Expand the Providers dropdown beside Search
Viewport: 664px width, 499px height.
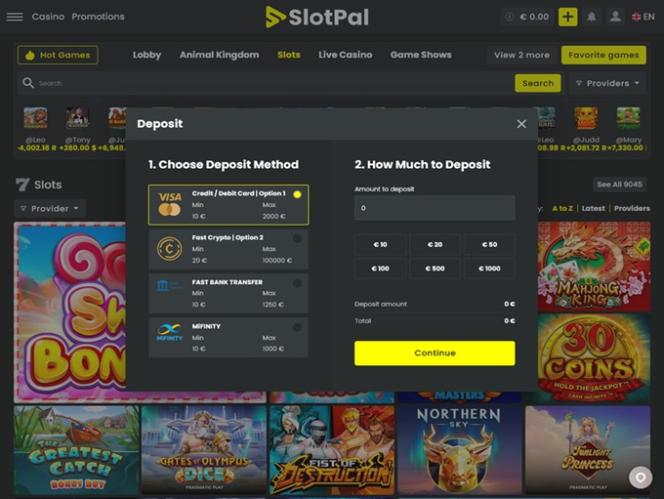pyautogui.click(x=607, y=83)
